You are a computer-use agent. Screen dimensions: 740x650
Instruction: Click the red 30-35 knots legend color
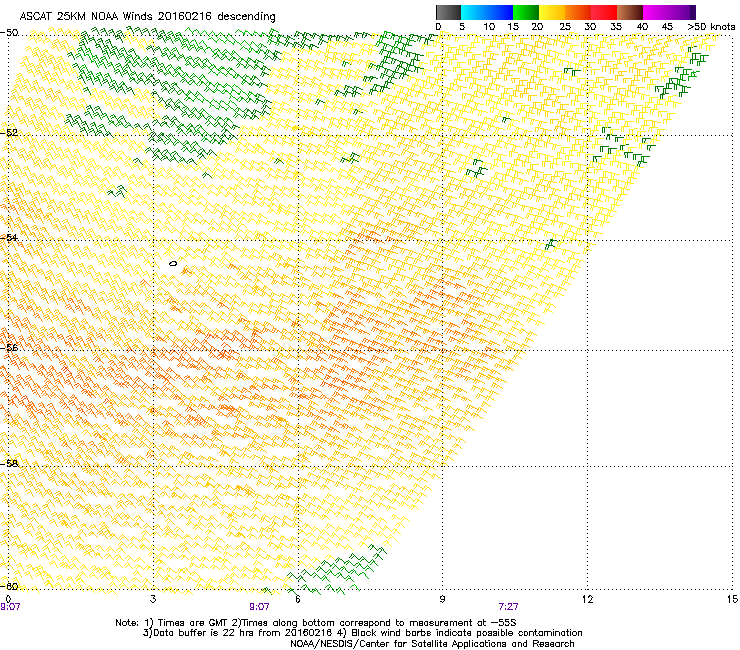coord(604,12)
